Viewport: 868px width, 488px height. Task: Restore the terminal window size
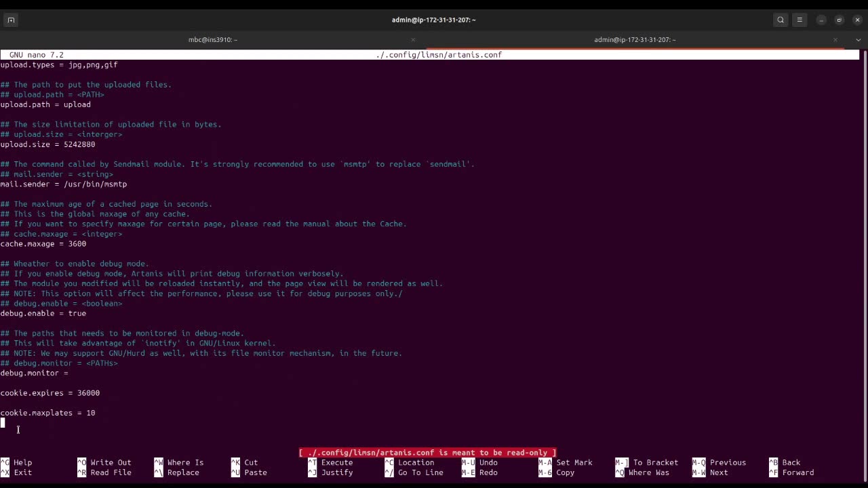(839, 20)
